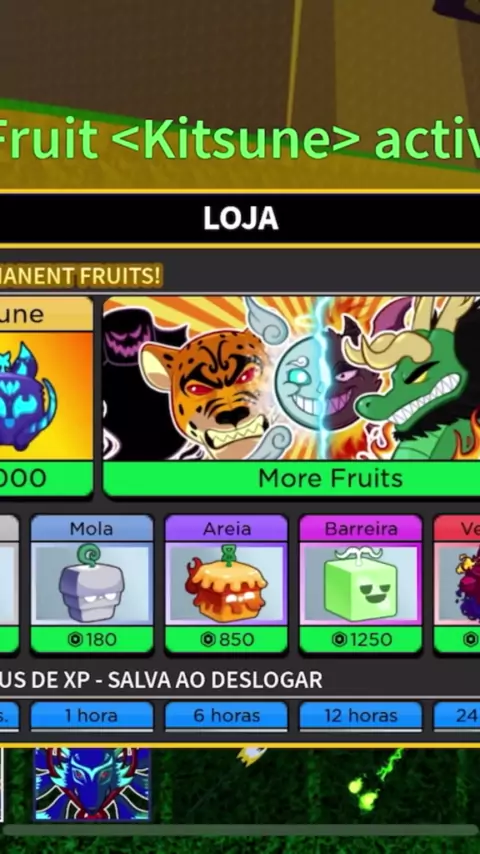Select the Mola spring fruit icon
Screen dimensions: 480x854
coord(92,584)
